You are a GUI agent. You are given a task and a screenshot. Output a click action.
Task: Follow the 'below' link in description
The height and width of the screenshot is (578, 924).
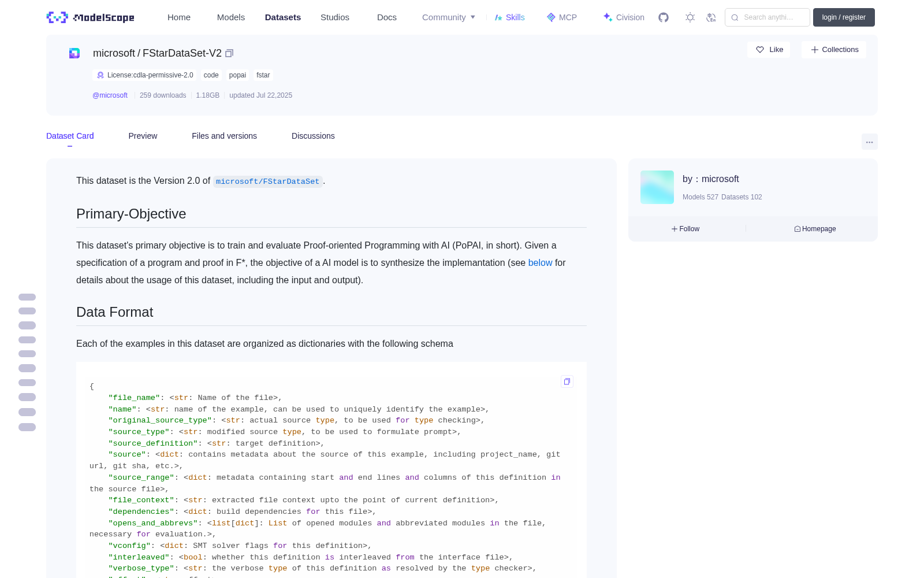[540, 262]
